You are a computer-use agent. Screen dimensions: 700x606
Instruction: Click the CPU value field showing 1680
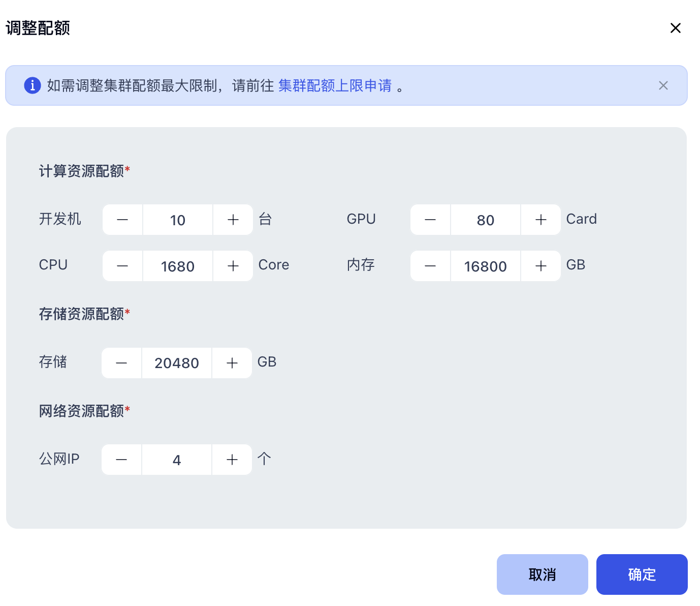[178, 266]
